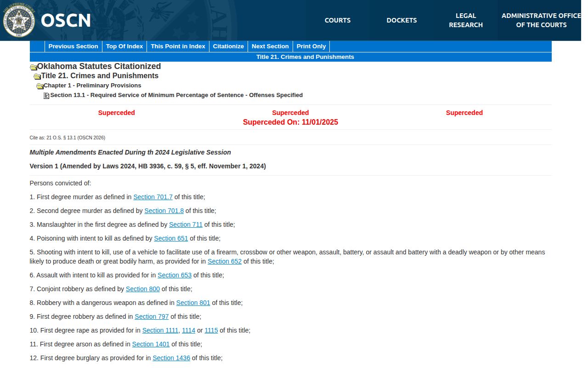588x368 pixels.
Task: Open the Section 651 link
Action: pyautogui.click(x=171, y=238)
